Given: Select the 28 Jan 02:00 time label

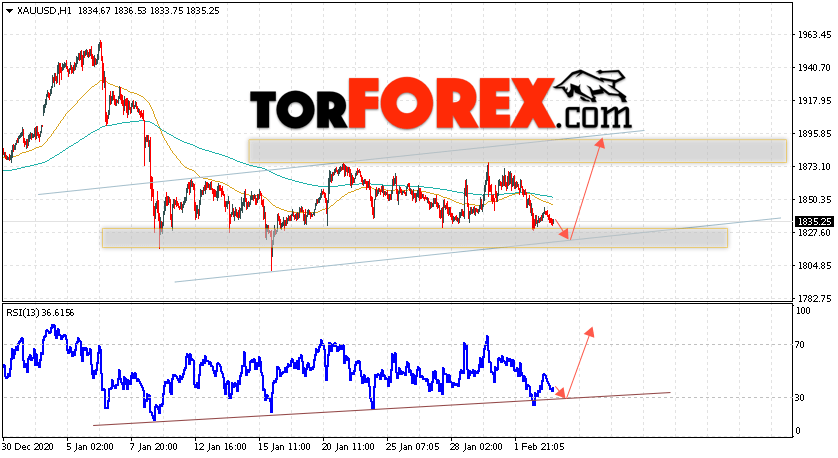Looking at the screenshot, I should pos(476,446).
